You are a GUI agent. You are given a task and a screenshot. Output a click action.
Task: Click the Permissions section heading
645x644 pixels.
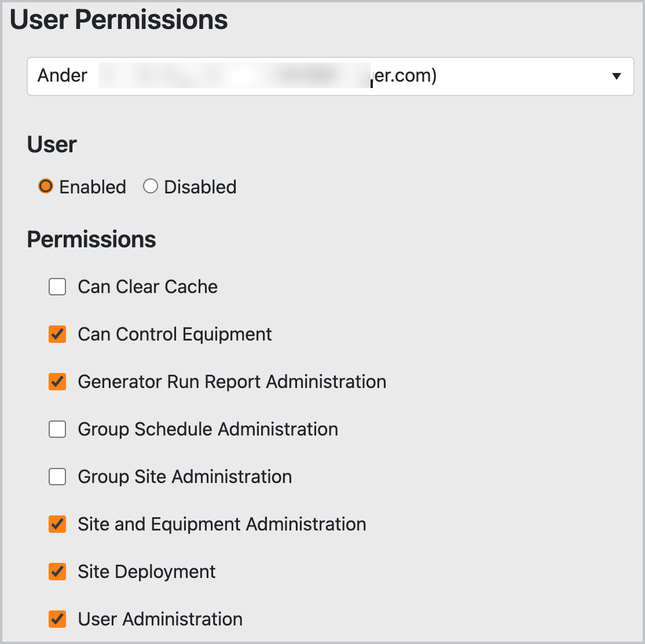coord(91,239)
